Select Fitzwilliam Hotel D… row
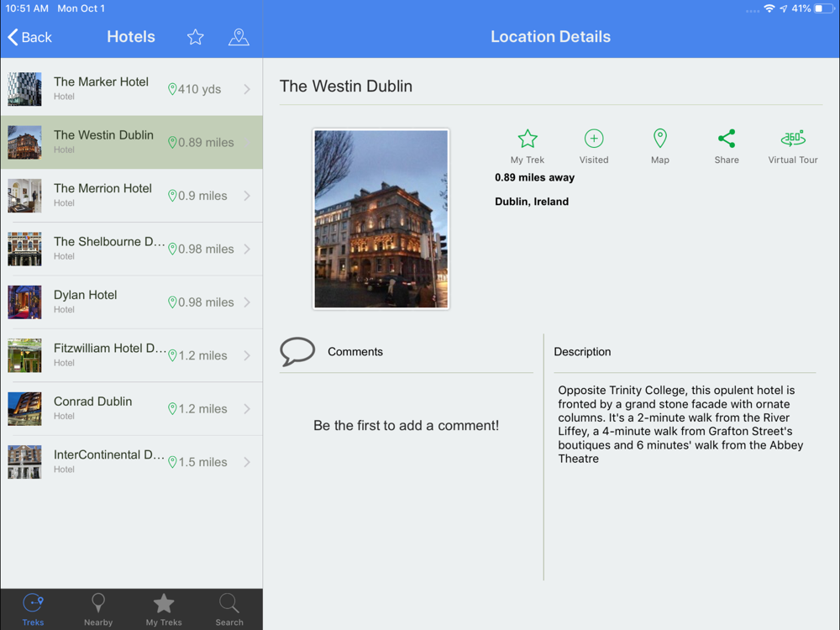This screenshot has width=840, height=630. click(x=132, y=355)
